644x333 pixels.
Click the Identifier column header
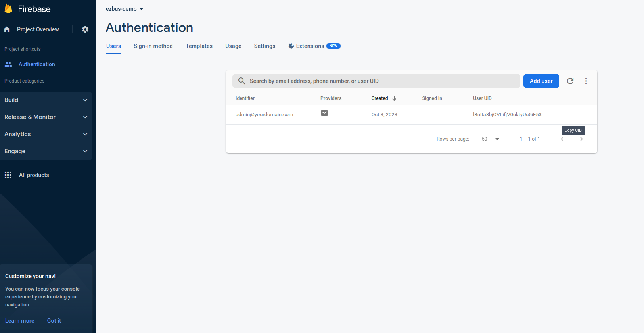245,98
